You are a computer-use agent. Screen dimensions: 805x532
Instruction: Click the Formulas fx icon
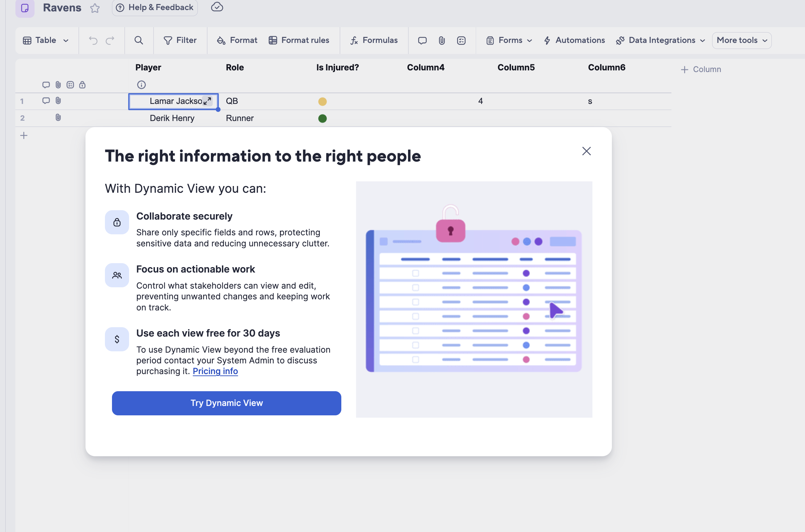[x=354, y=40]
